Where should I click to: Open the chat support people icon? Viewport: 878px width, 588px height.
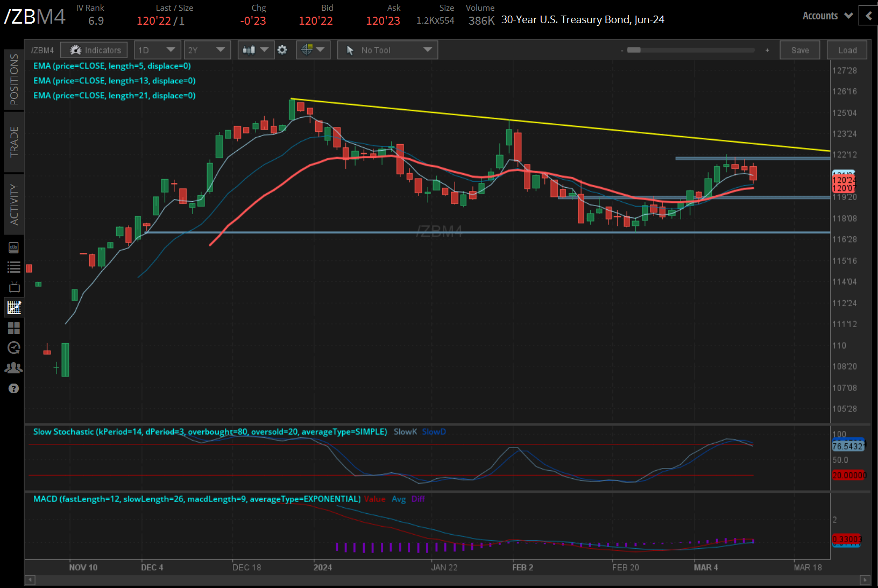tap(14, 368)
